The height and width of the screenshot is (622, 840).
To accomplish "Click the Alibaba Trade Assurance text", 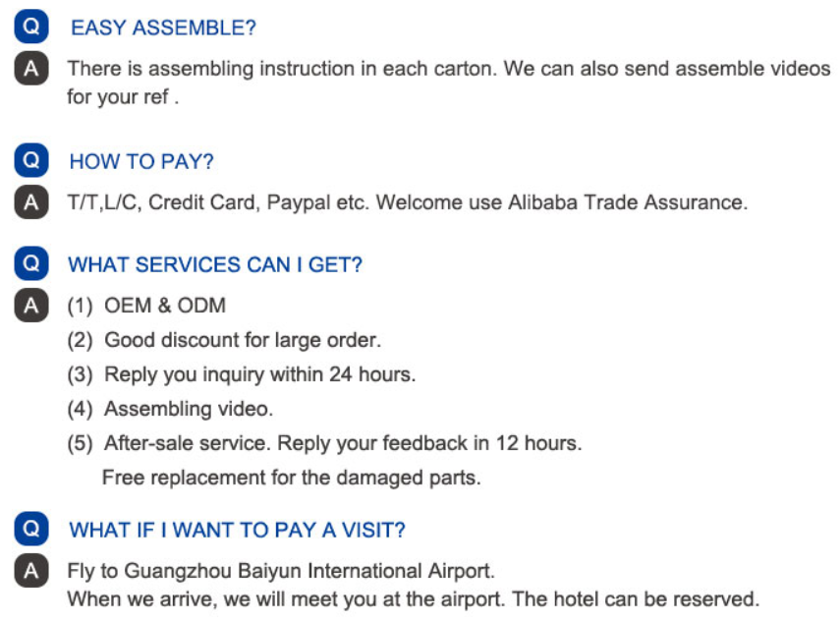I will click(x=628, y=202).
